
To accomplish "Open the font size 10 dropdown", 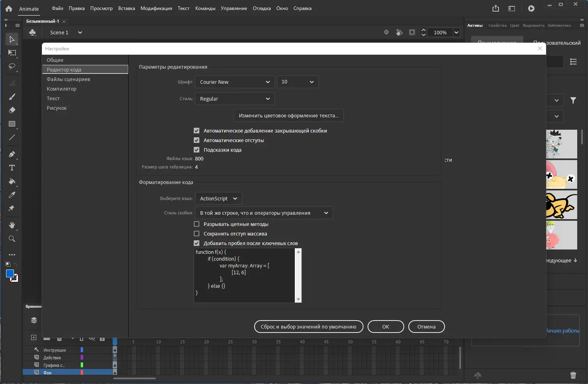I will coord(298,82).
